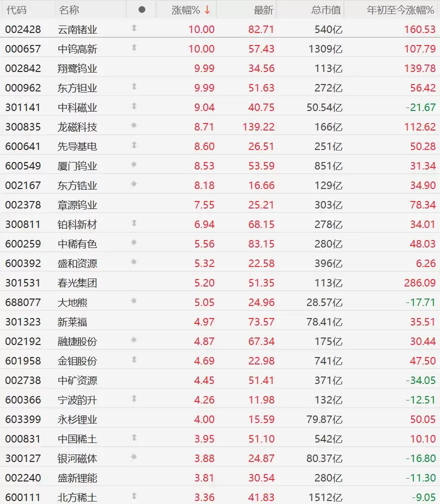Click the star icon in 中稀有色 row

coord(134,242)
